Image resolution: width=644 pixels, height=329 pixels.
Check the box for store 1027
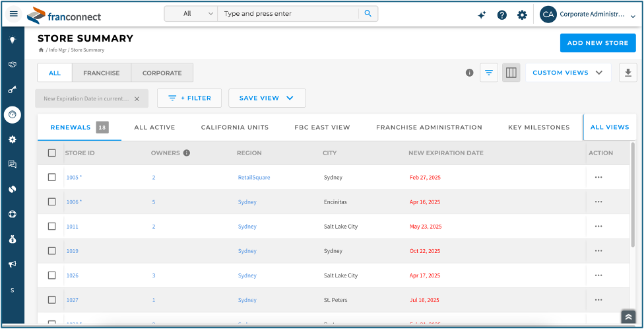(51, 300)
